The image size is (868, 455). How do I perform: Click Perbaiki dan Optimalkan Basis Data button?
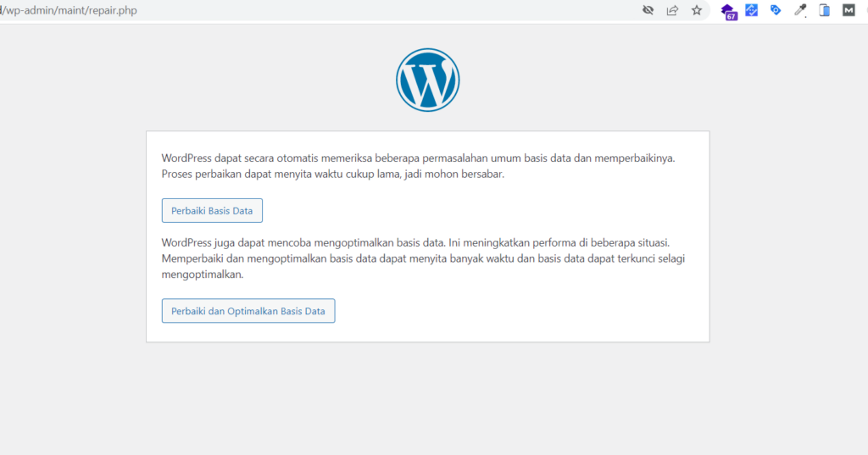click(x=248, y=311)
